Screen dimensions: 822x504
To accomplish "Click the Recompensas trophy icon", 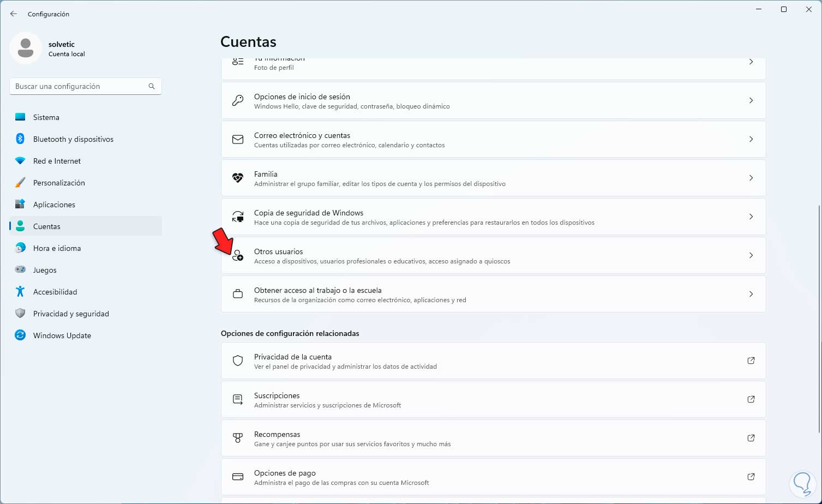I will point(238,439).
